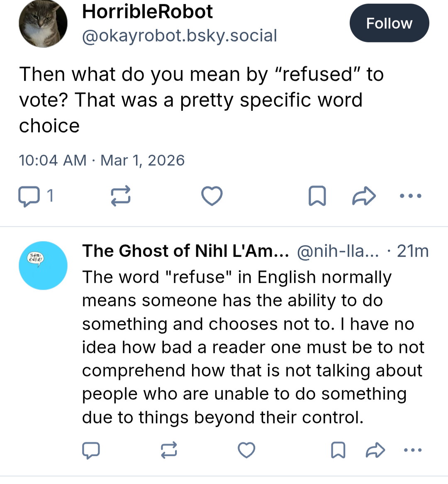Bookmark the Ghost of Nihl reply
The image size is (448, 484).
(338, 450)
